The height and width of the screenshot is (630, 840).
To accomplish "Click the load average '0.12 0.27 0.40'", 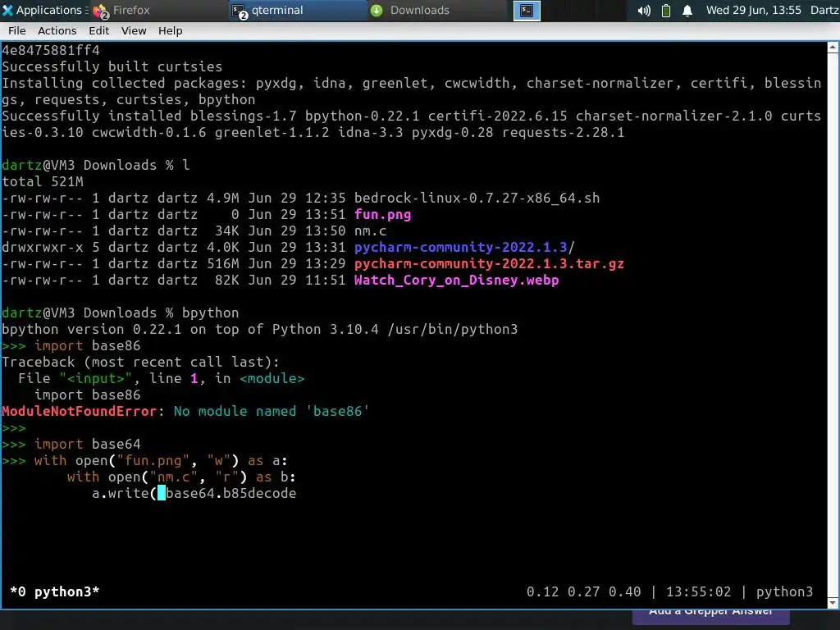I will click(583, 592).
